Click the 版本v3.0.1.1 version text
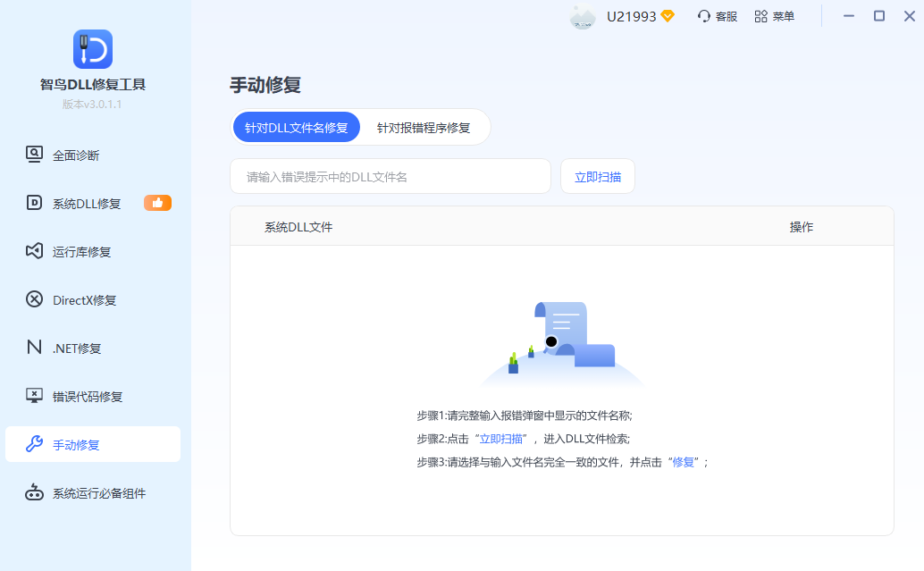Image resolution: width=924 pixels, height=571 pixels. coord(92,105)
